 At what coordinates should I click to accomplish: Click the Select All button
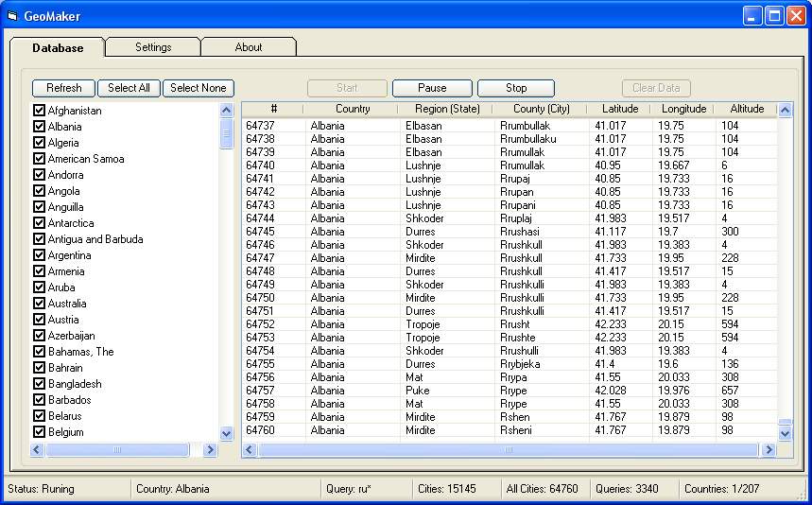(x=129, y=88)
